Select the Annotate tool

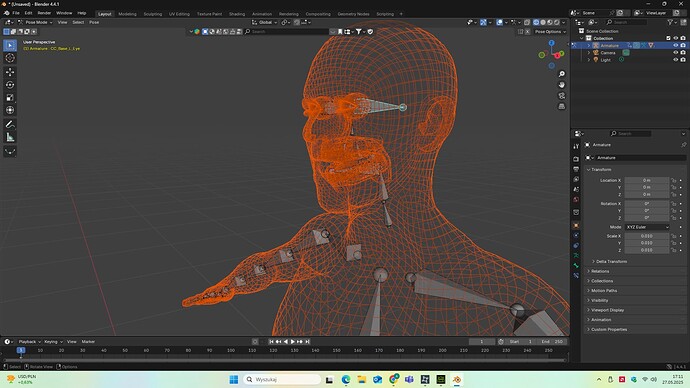tap(10, 124)
